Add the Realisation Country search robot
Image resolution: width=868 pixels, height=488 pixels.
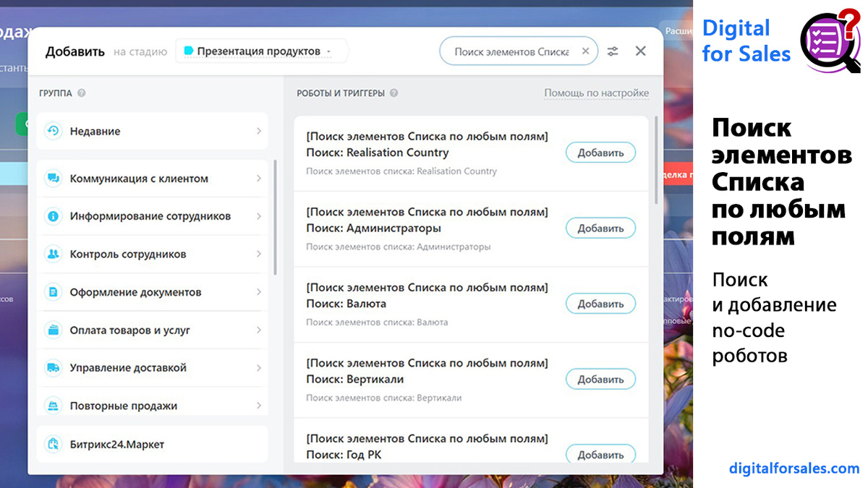click(x=600, y=153)
